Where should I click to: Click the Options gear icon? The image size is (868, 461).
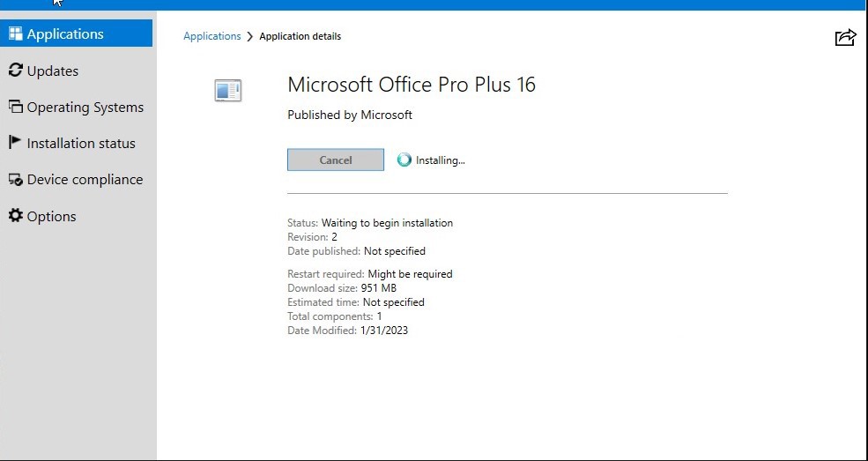point(16,215)
